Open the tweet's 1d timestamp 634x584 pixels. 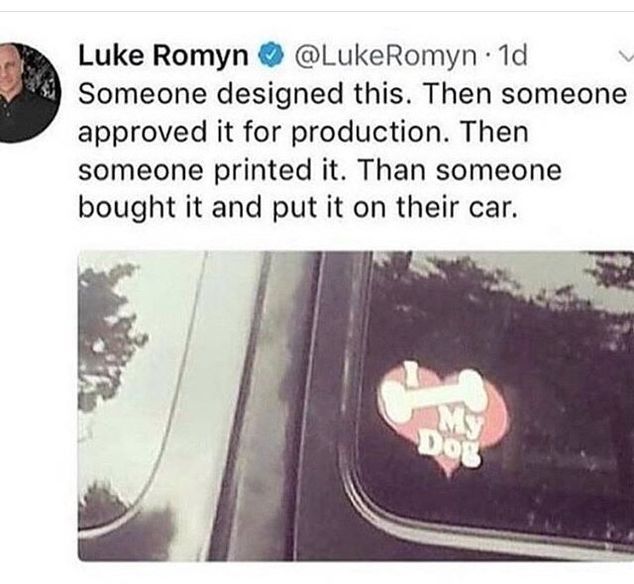coord(513,55)
